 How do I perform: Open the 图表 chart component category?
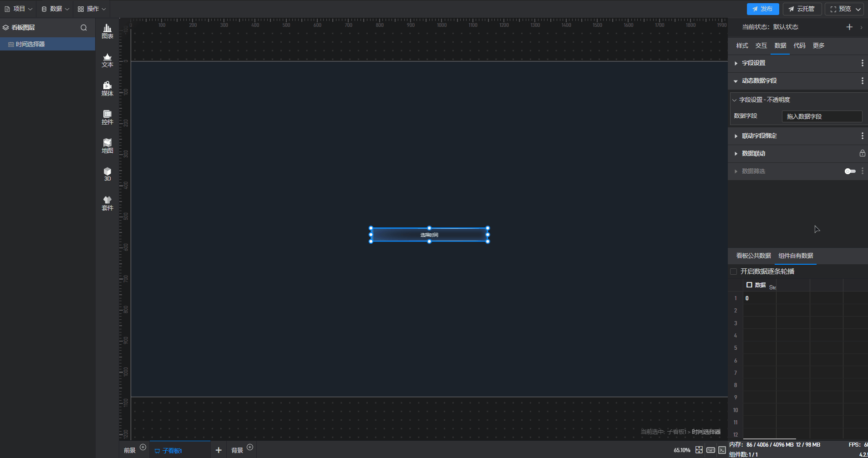[x=107, y=32]
